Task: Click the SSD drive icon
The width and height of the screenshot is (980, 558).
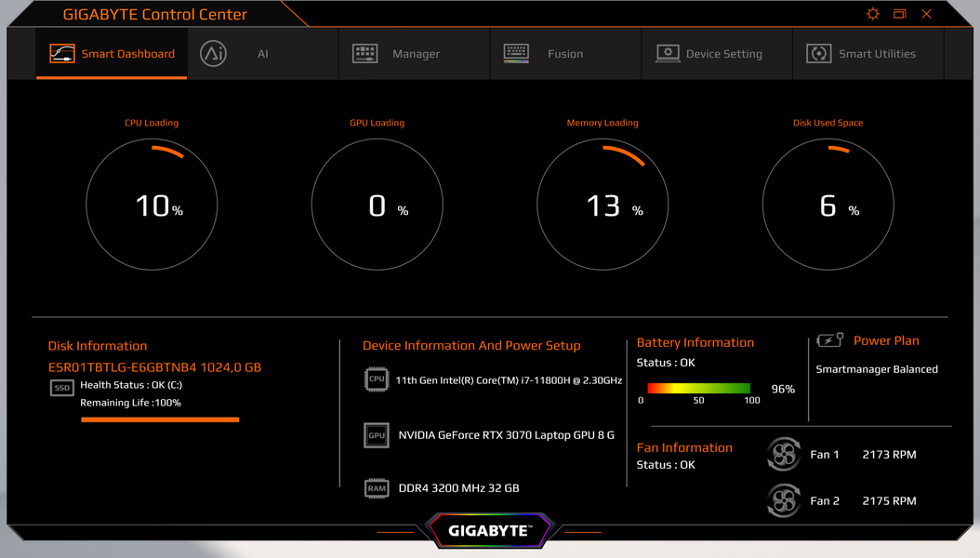Action: click(x=62, y=388)
